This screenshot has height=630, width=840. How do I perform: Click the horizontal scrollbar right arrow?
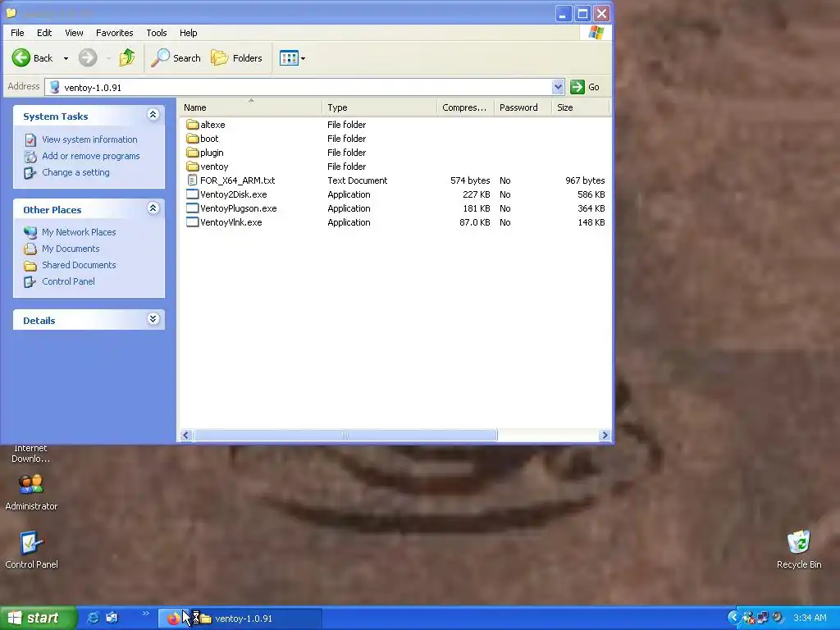(605, 435)
